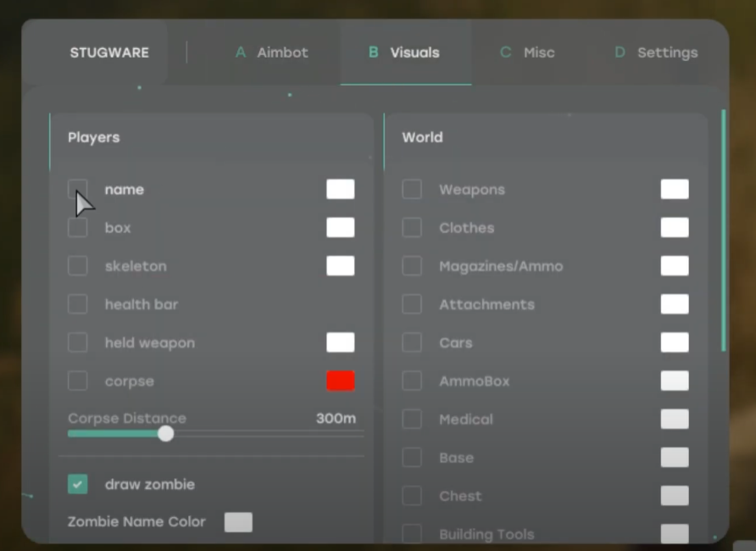Click the STUGWARE title label
The height and width of the screenshot is (551, 756).
click(x=109, y=53)
